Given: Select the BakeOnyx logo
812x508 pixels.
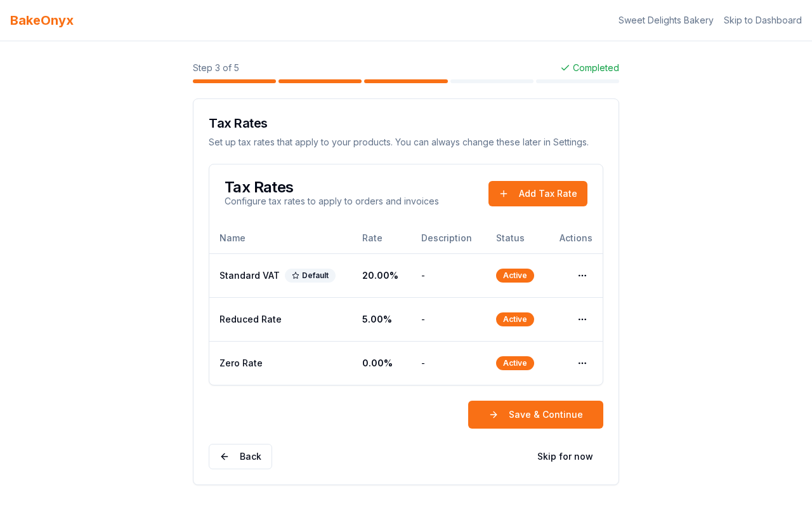Looking at the screenshot, I should coord(41,20).
